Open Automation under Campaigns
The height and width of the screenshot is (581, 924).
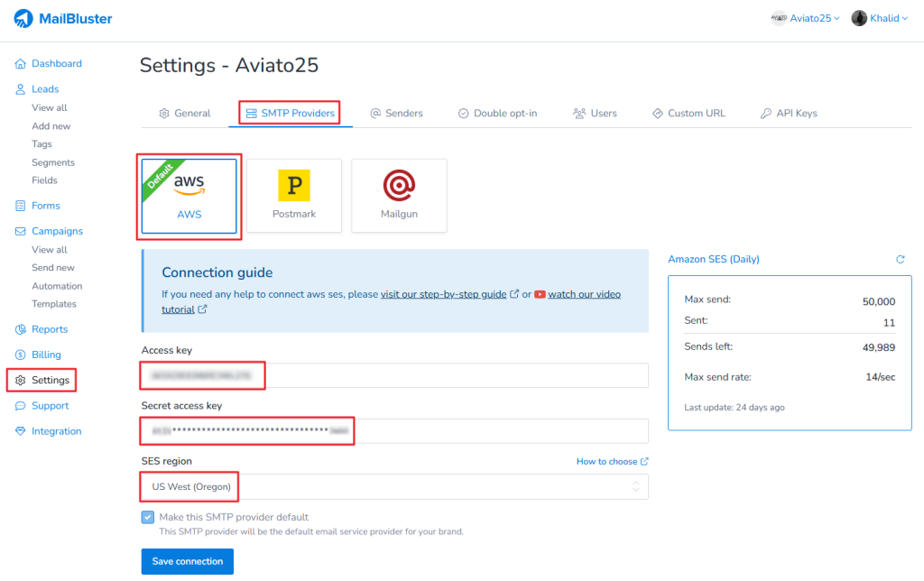57,286
